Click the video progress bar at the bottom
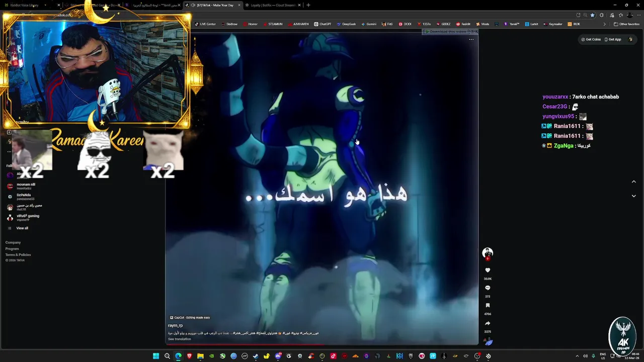Image resolution: width=644 pixels, height=362 pixels. [x=322, y=344]
